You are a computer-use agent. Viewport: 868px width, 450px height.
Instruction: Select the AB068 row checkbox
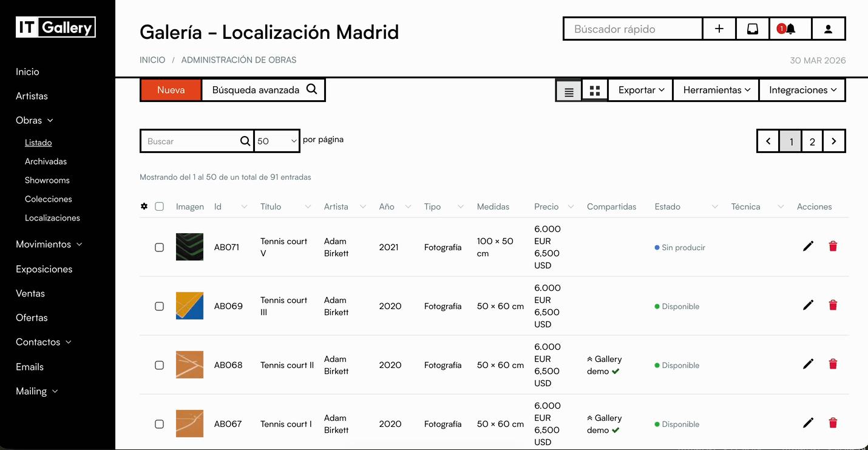tap(159, 365)
